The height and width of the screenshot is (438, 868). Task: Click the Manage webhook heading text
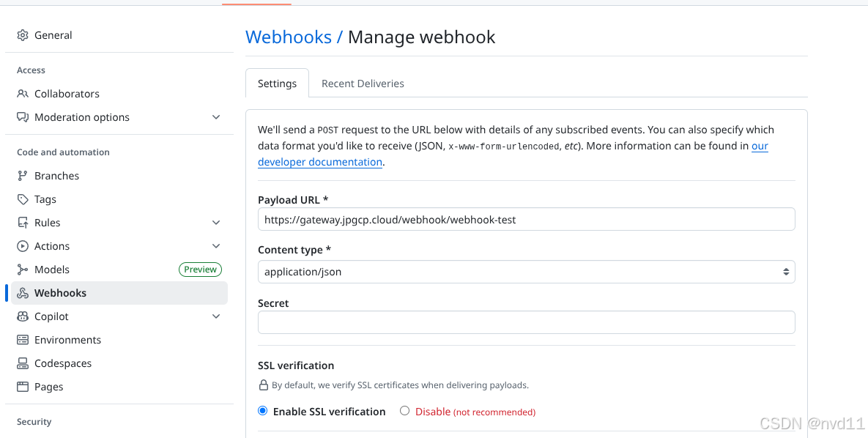click(421, 37)
